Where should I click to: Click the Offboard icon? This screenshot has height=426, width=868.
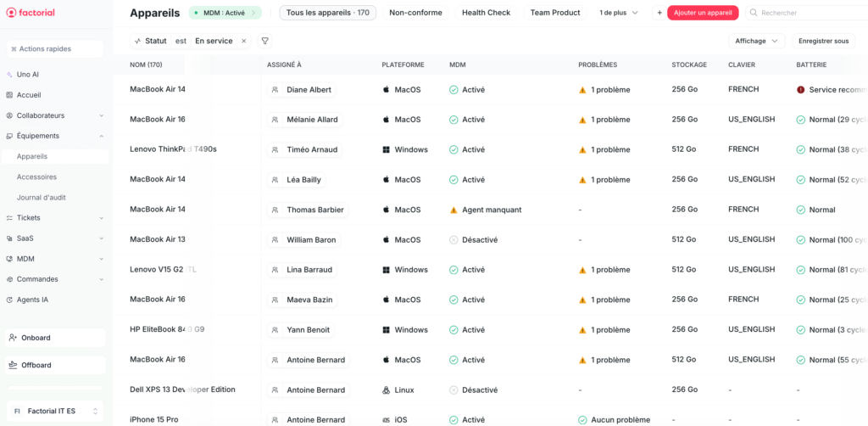(14, 365)
